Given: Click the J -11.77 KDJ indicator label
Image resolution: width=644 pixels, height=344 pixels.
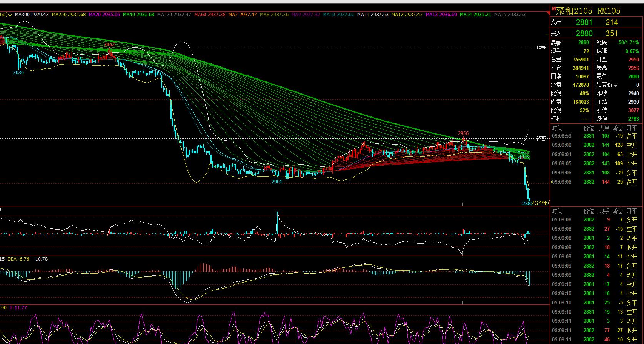Looking at the screenshot, I should pyautogui.click(x=18, y=308).
